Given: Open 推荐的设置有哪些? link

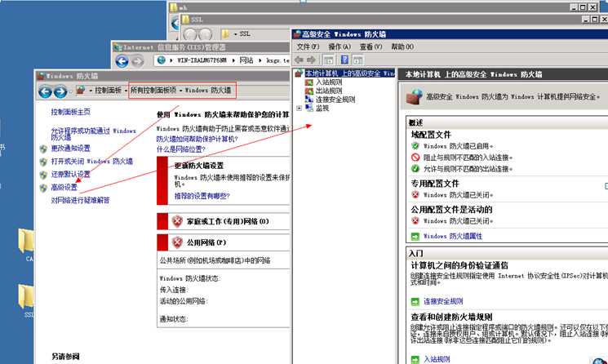Looking at the screenshot, I should [x=202, y=196].
